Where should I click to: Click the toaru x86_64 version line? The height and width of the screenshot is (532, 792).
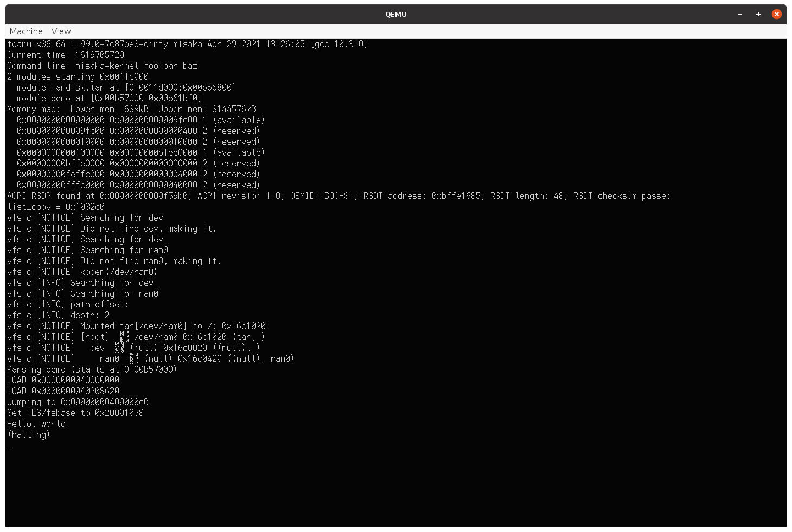(187, 44)
